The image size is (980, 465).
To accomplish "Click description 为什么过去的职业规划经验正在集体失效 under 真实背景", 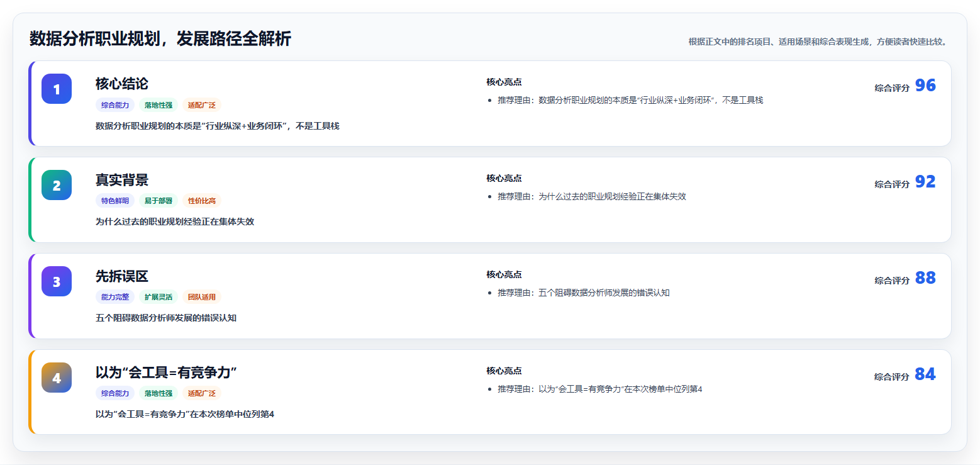I will point(175,221).
